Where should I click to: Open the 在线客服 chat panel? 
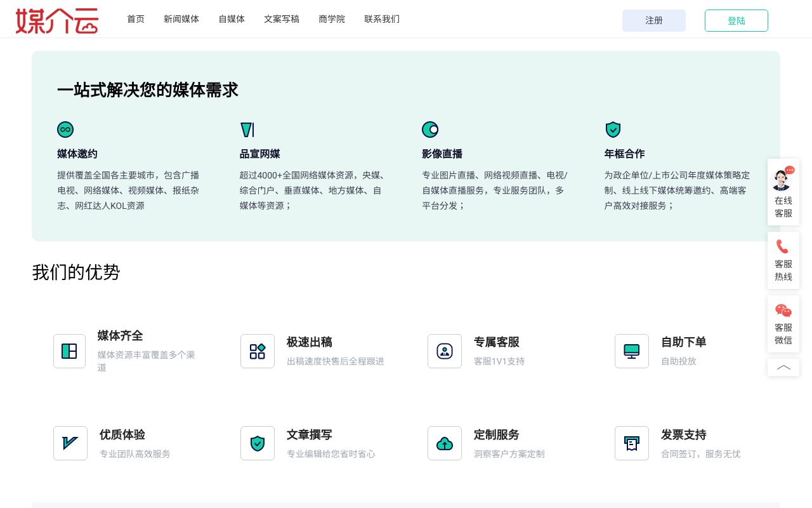(783, 192)
